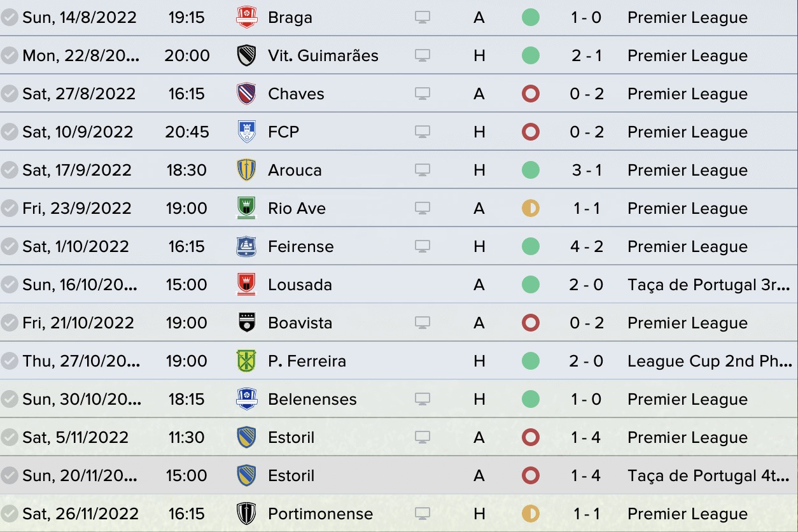Viewport: 798px width, 532px height.
Task: Click the tick circle for Sat 27/8/2022 fixture
Action: pyautogui.click(x=9, y=94)
